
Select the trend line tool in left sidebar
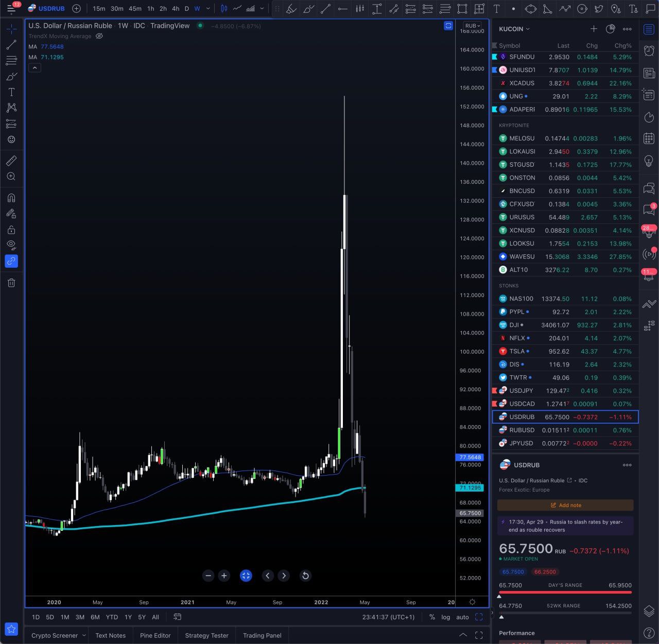click(11, 45)
